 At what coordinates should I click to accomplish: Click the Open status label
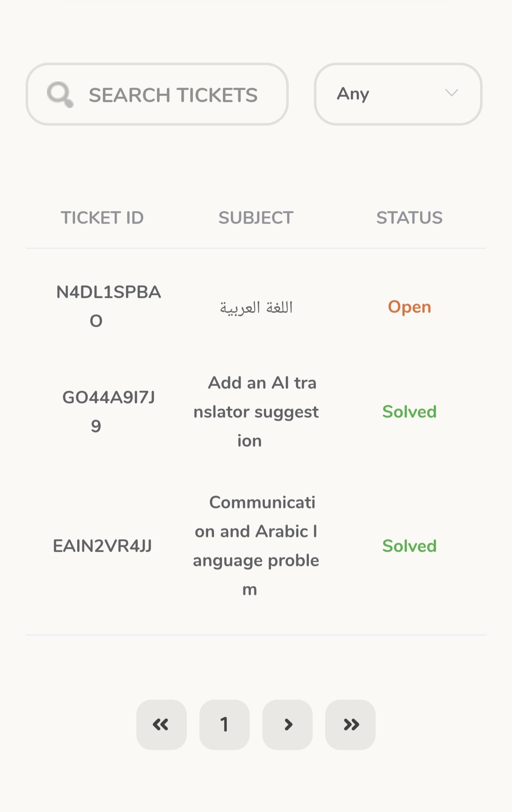tap(409, 307)
